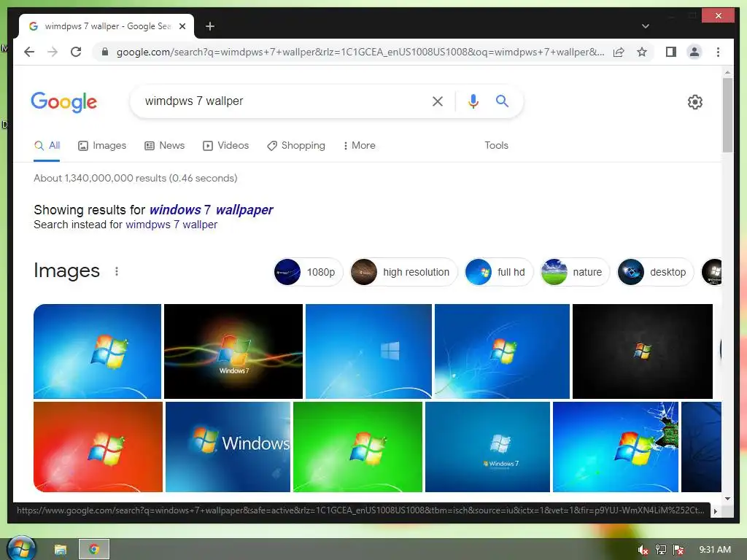The width and height of the screenshot is (747, 560).
Task: Open the red Windows logo wallpaper
Action: click(x=98, y=447)
